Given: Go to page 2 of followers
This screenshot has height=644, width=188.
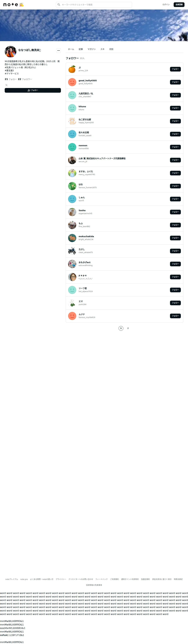Looking at the screenshot, I should point(128,328).
